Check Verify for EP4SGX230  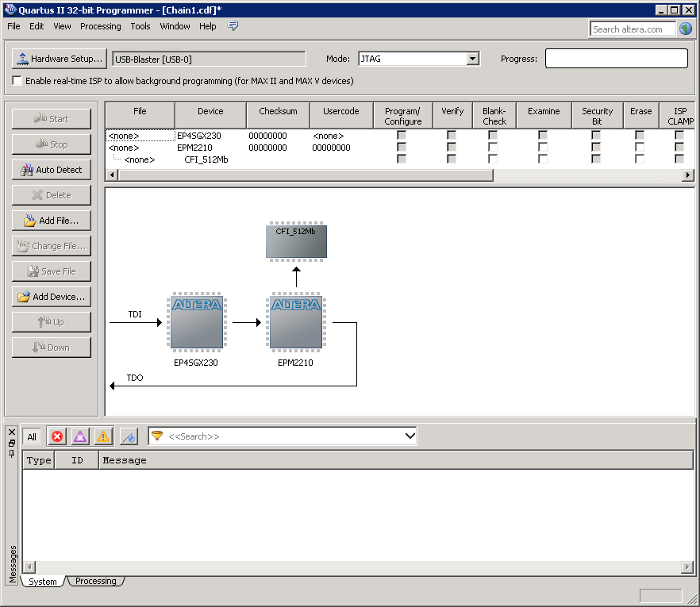pos(452,135)
